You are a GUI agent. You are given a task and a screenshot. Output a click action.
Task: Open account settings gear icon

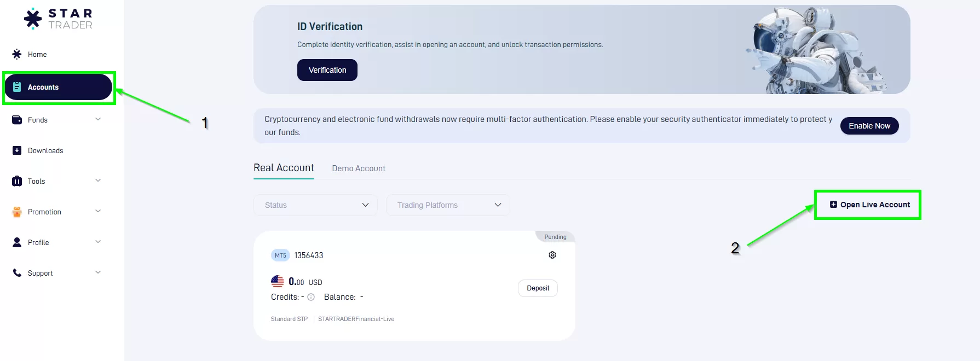click(x=552, y=255)
